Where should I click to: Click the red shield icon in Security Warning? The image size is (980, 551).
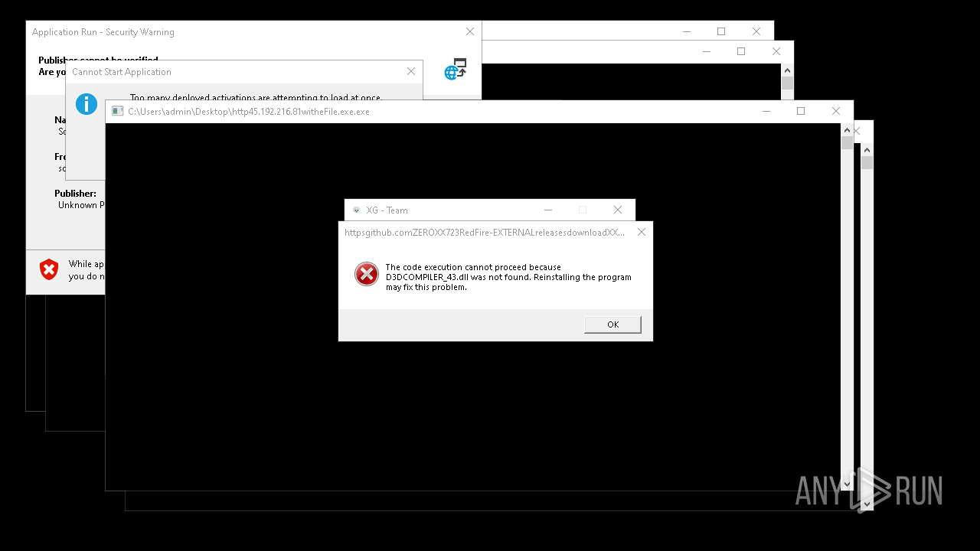(49, 269)
